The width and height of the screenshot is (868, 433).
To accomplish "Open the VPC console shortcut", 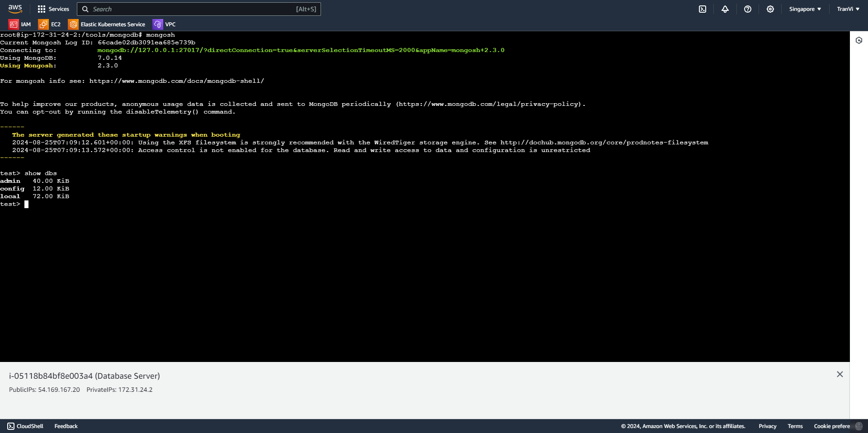I will point(164,24).
